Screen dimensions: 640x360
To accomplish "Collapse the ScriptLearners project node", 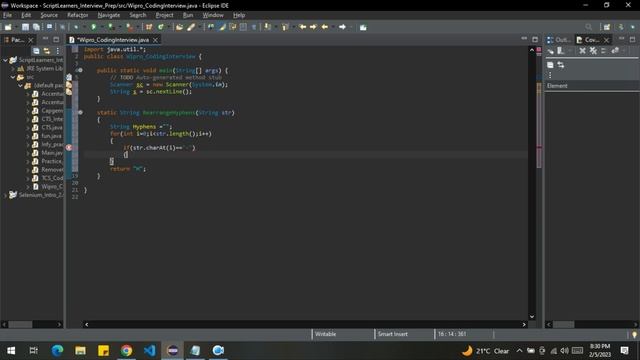I will coord(5,60).
